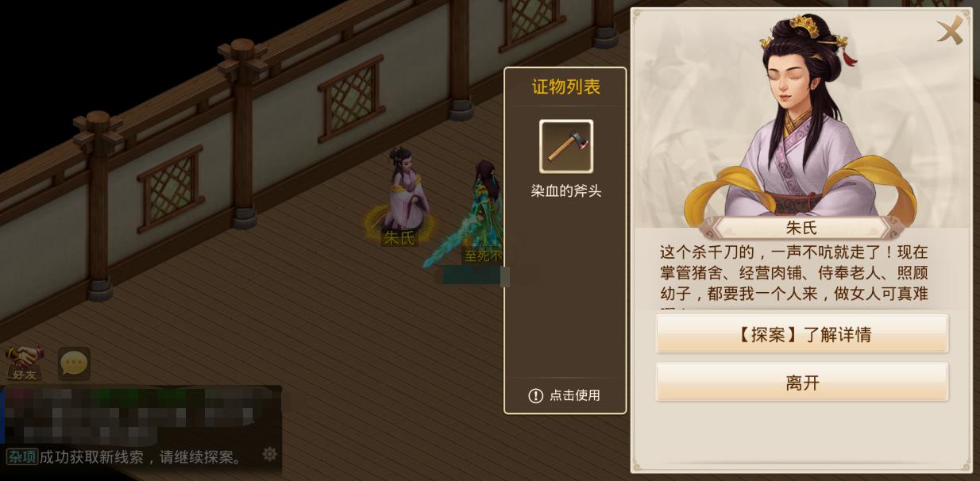Click the 至死不 player name label

(483, 256)
